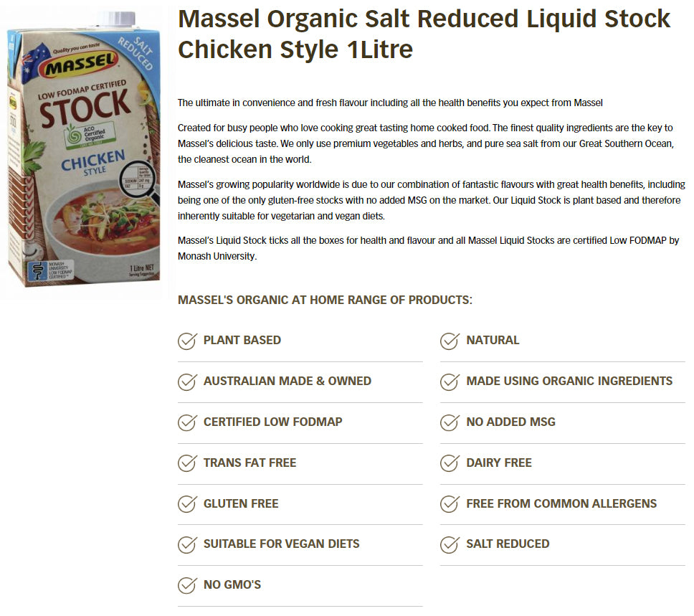Image resolution: width=694 pixels, height=616 pixels.
Task: Click the Free From Common Allergens checkmark
Action: (x=450, y=503)
